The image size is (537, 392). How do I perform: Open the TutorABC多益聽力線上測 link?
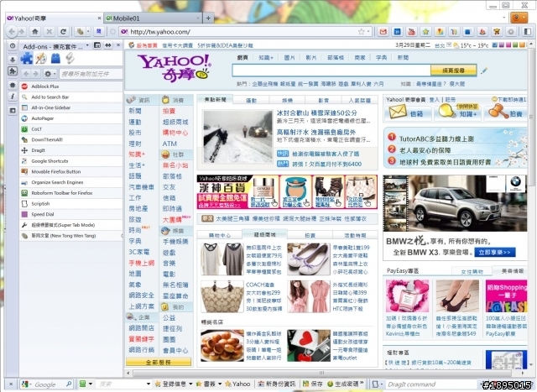[x=436, y=139]
